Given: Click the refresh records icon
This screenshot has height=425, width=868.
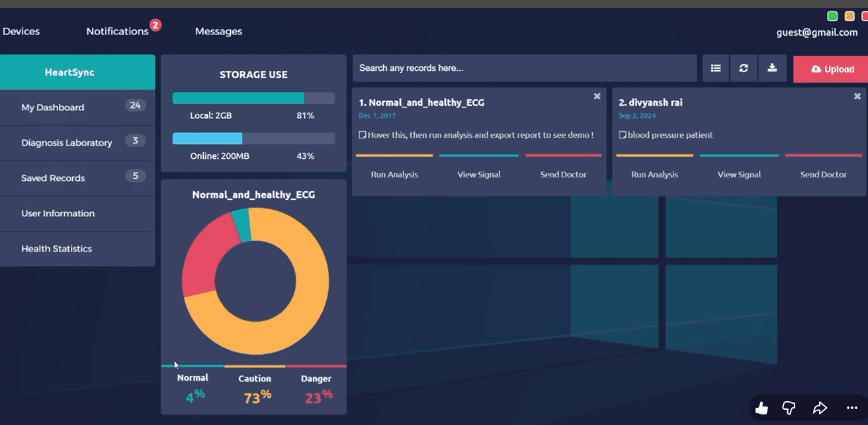Looking at the screenshot, I should pyautogui.click(x=744, y=68).
